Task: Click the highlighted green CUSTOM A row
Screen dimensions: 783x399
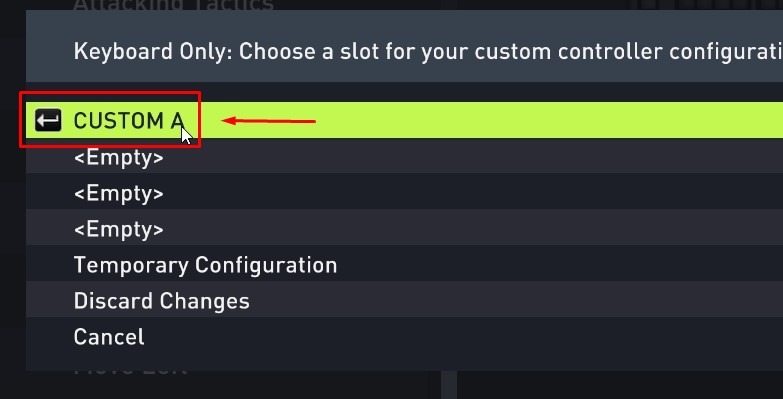Action: click(404, 120)
